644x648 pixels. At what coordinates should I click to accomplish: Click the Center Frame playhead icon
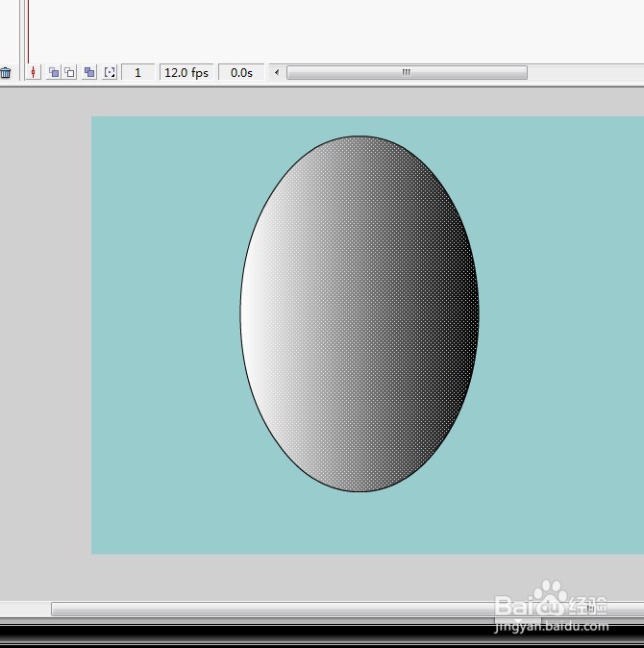[x=33, y=72]
